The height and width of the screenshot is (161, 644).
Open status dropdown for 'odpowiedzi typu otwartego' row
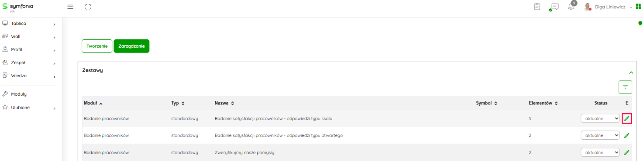pyautogui.click(x=600, y=135)
